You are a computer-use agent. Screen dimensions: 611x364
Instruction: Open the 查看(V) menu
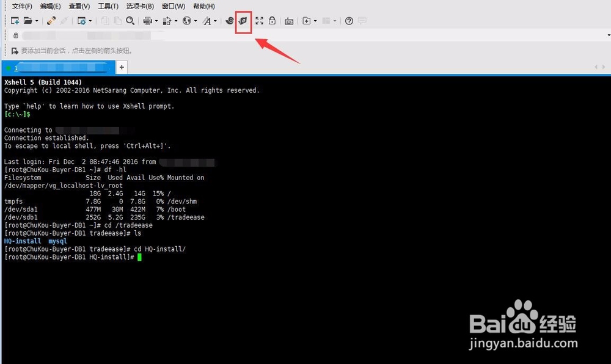coord(79,6)
